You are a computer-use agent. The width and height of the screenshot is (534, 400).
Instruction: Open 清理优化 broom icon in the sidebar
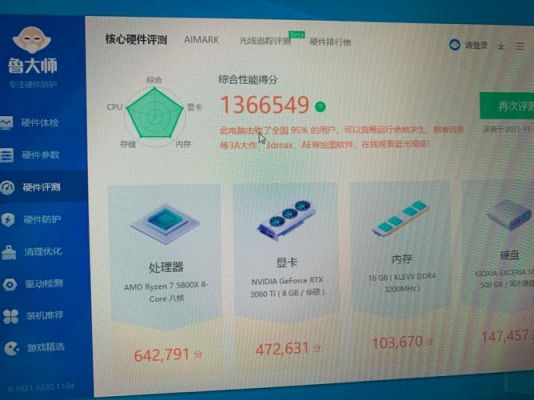point(9,252)
